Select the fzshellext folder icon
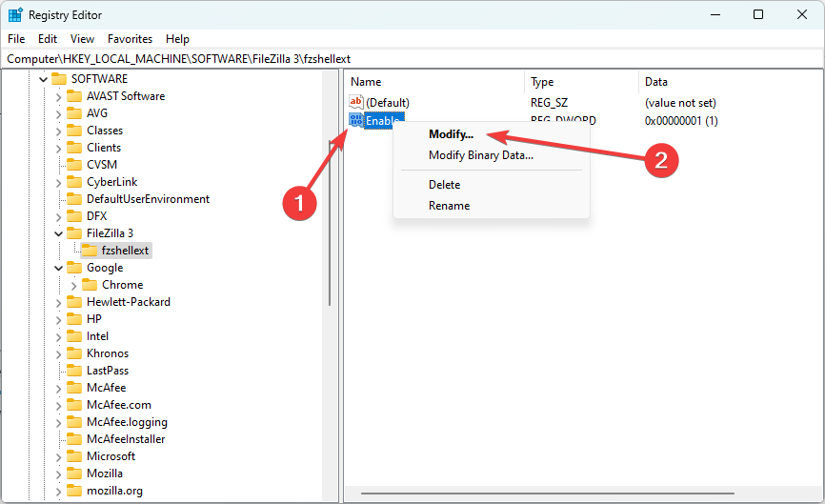The width and height of the screenshot is (825, 504). point(89,251)
